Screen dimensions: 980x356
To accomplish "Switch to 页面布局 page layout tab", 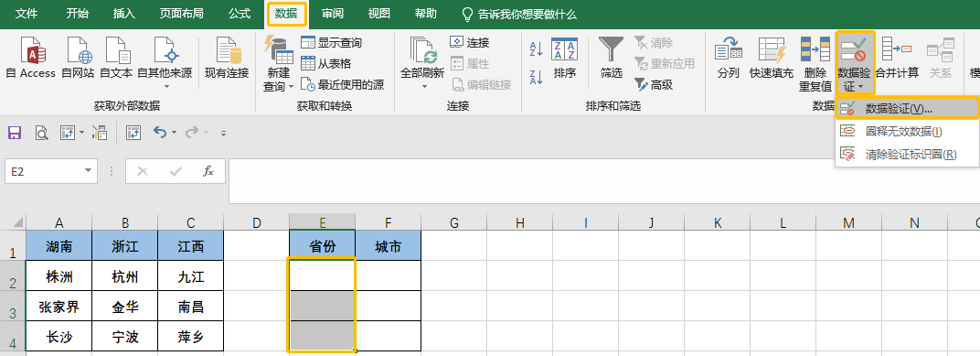I will point(181,14).
